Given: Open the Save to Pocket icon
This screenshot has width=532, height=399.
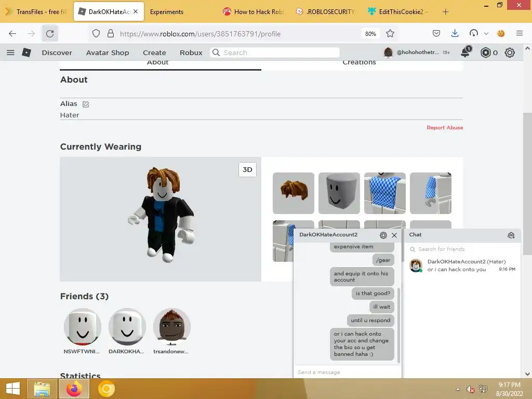Looking at the screenshot, I should tap(436, 34).
